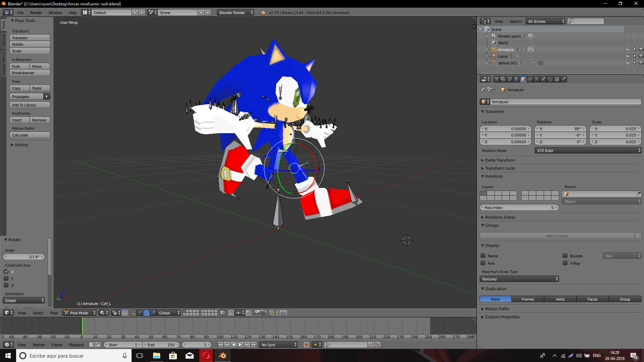This screenshot has width=644, height=362.
Task: Expand the History panel
Action: click(21, 145)
